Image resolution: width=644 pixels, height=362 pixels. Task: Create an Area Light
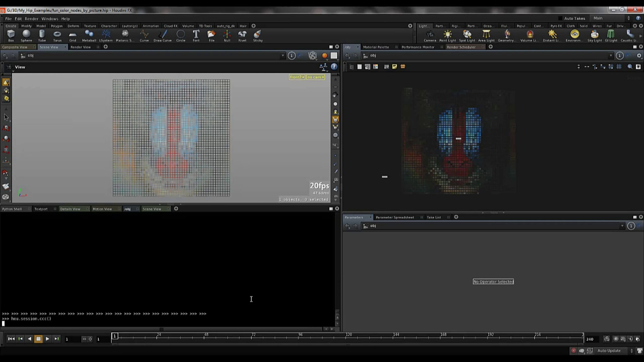486,36
